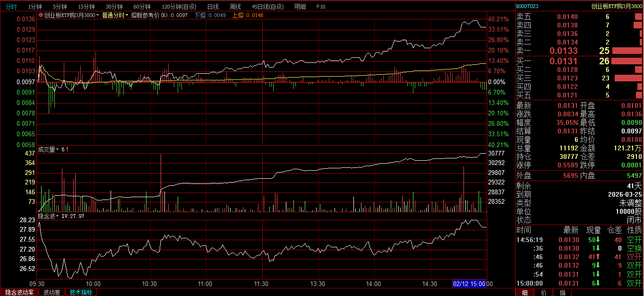Click the 外盘 value 5695
The height and width of the screenshot is (296, 644).
click(570, 175)
